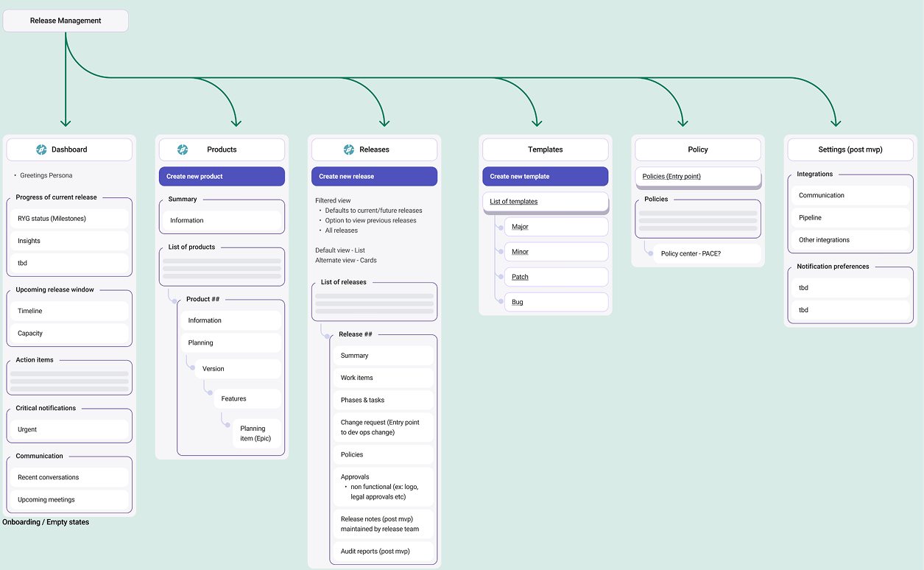Image resolution: width=924 pixels, height=570 pixels.
Task: Select the Insights card
Action: (70, 241)
